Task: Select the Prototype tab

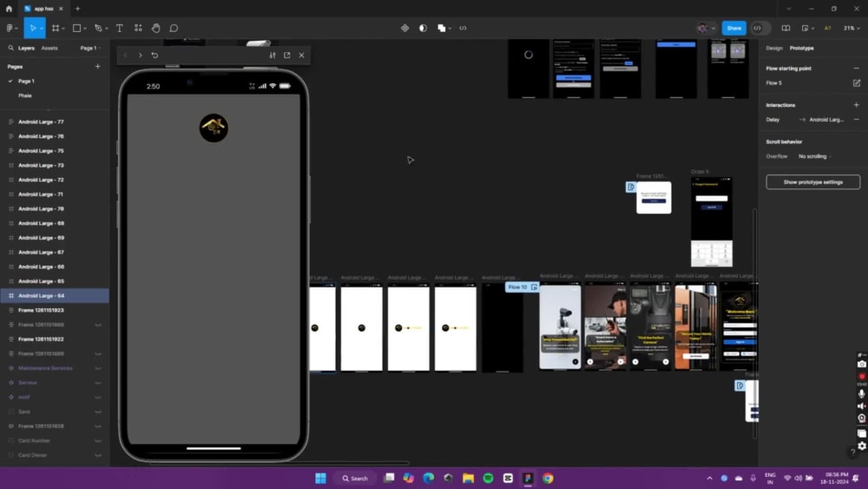Action: click(x=801, y=48)
